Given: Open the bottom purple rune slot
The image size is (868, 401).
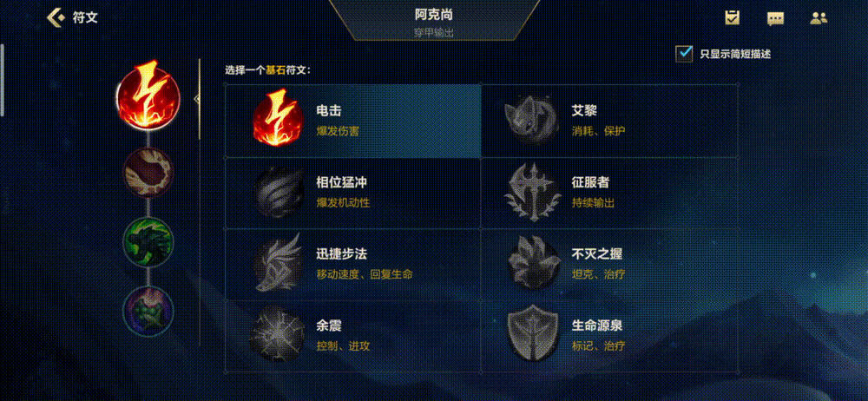Looking at the screenshot, I should 148,312.
